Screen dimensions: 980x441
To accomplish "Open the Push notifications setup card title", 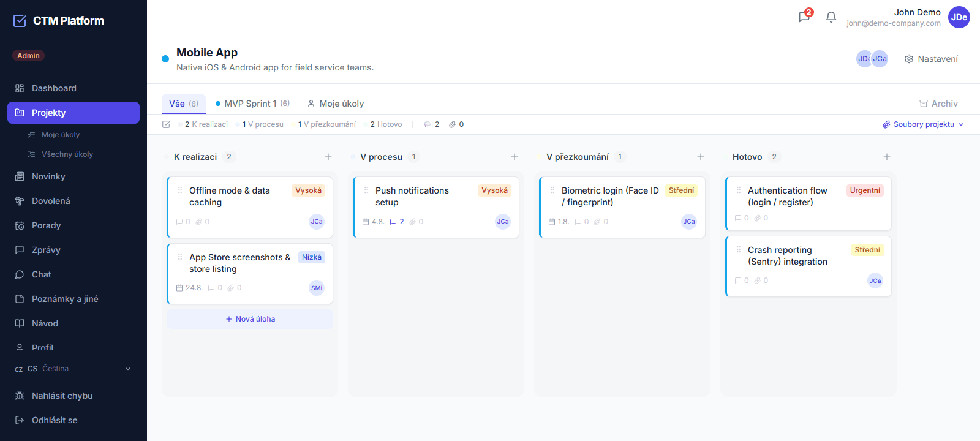I will coord(412,197).
